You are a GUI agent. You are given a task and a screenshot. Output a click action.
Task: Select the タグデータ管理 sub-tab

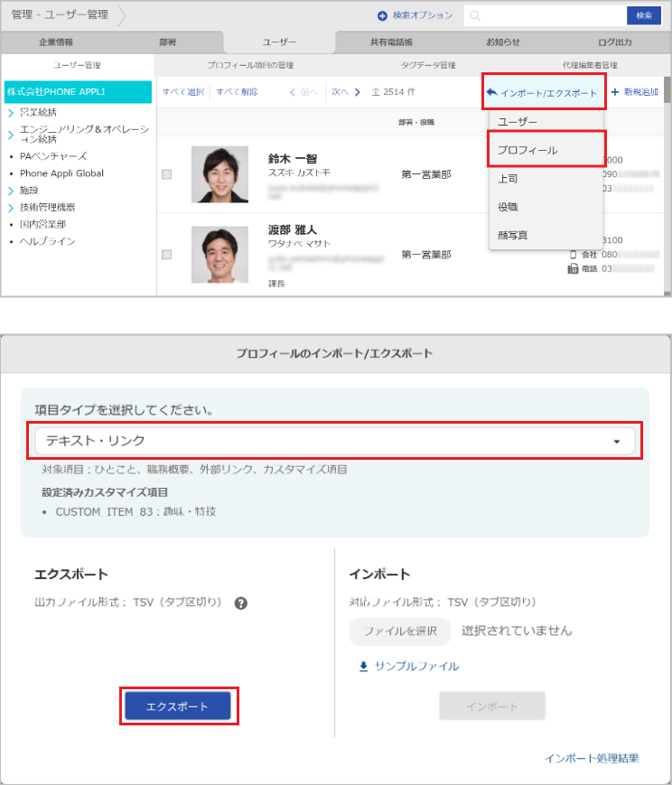coord(428,65)
